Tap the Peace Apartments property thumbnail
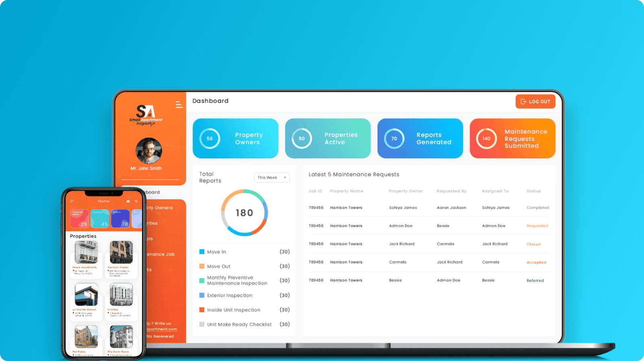 click(86, 253)
